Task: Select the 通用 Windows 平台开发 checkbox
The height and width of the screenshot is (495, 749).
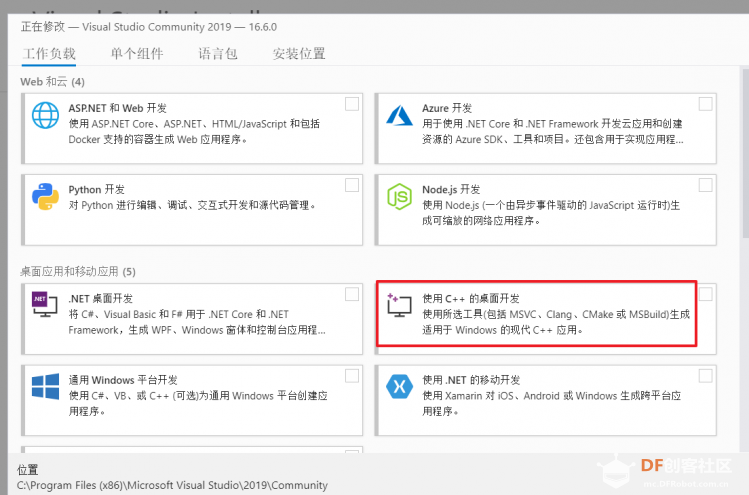Action: click(x=352, y=376)
